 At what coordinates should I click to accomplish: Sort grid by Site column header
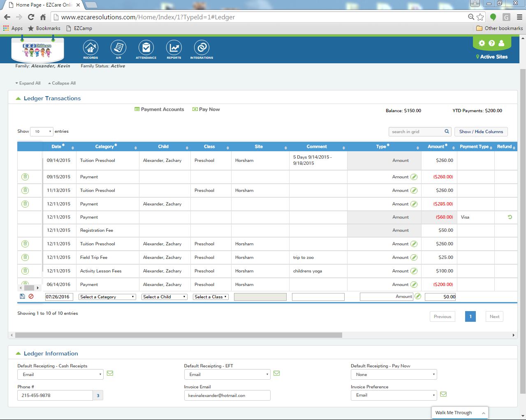[x=260, y=147]
